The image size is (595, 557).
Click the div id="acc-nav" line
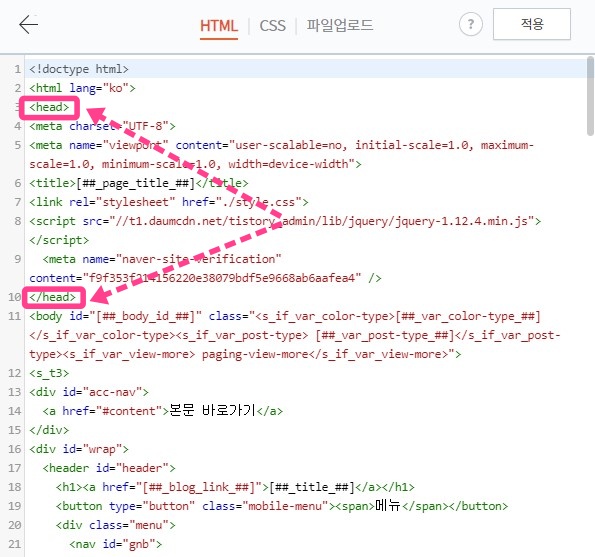[x=89, y=392]
